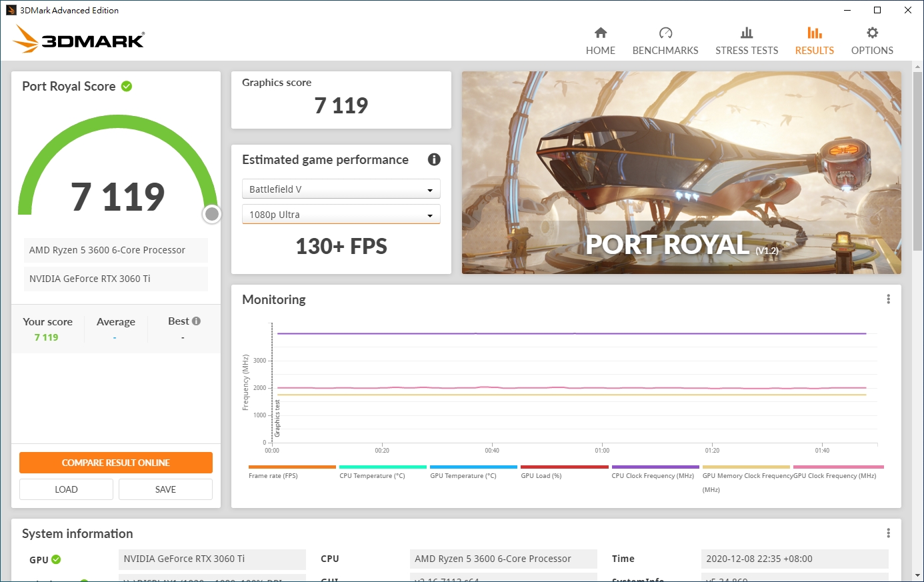Click the SAVE button
924x582 pixels.
pyautogui.click(x=165, y=489)
